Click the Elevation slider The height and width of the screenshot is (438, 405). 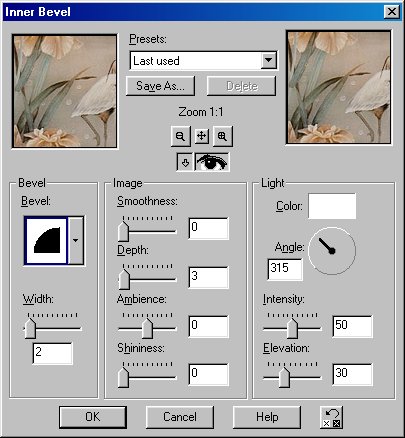(x=292, y=375)
